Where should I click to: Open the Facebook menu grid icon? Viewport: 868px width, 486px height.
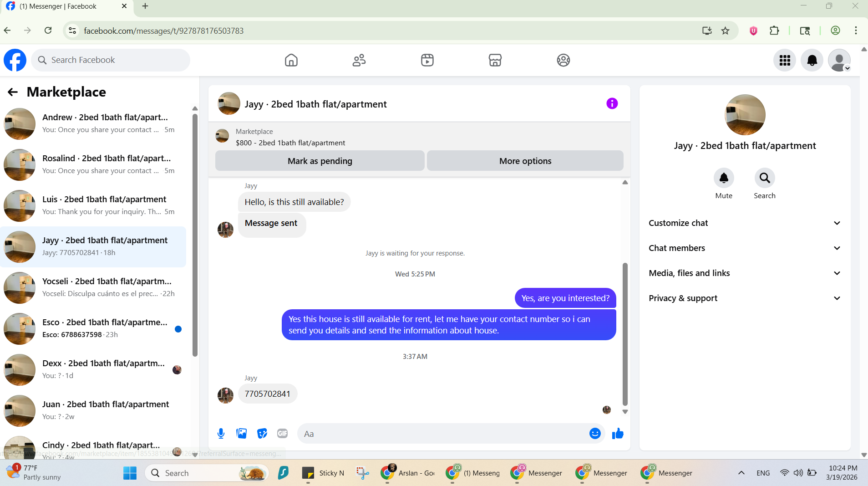(785, 60)
